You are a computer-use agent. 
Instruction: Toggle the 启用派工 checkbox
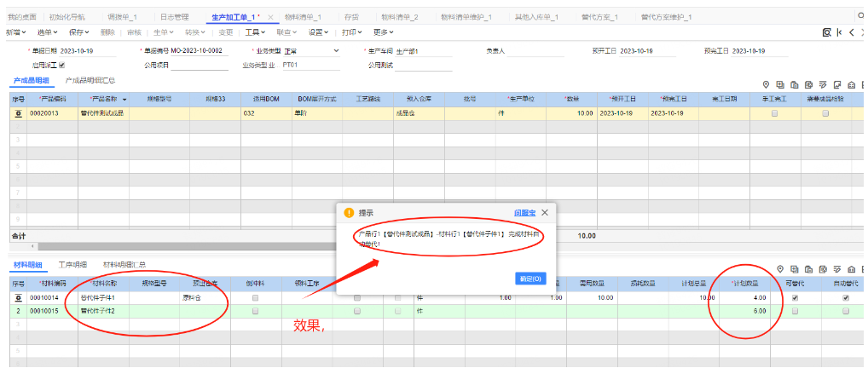pyautogui.click(x=62, y=66)
